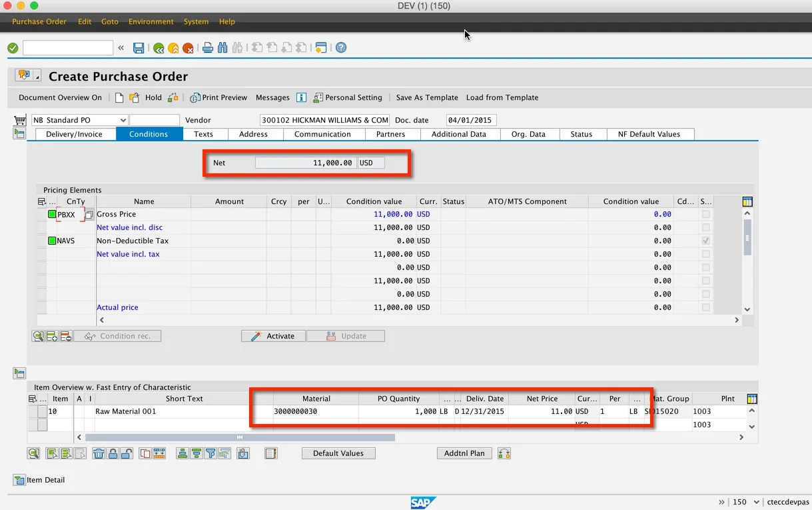Click the Pricing Elements scroll down arrow
Image resolution: width=812 pixels, height=510 pixels.
[747, 309]
